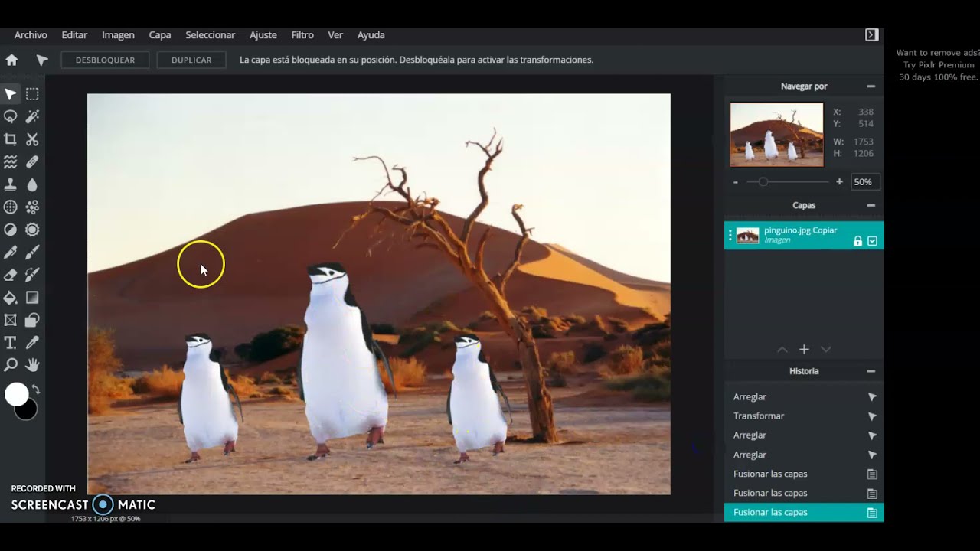Open the Seleccionar menu
Viewport: 980px width, 551px height.
(210, 35)
